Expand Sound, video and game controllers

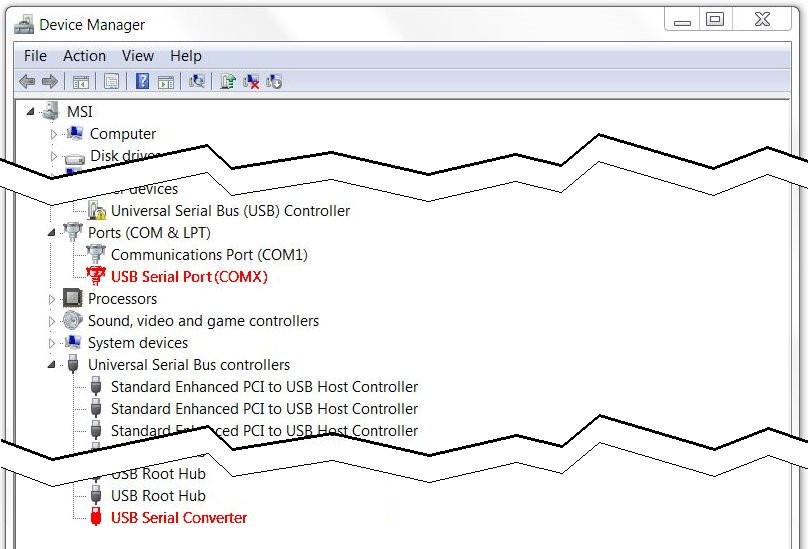click(x=53, y=321)
